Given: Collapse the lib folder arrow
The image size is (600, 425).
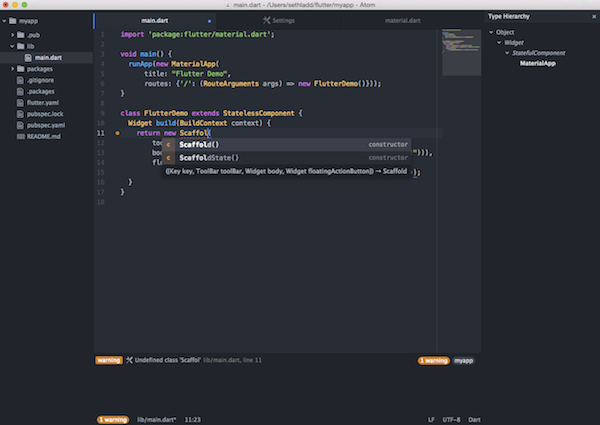Looking at the screenshot, I should [12, 46].
